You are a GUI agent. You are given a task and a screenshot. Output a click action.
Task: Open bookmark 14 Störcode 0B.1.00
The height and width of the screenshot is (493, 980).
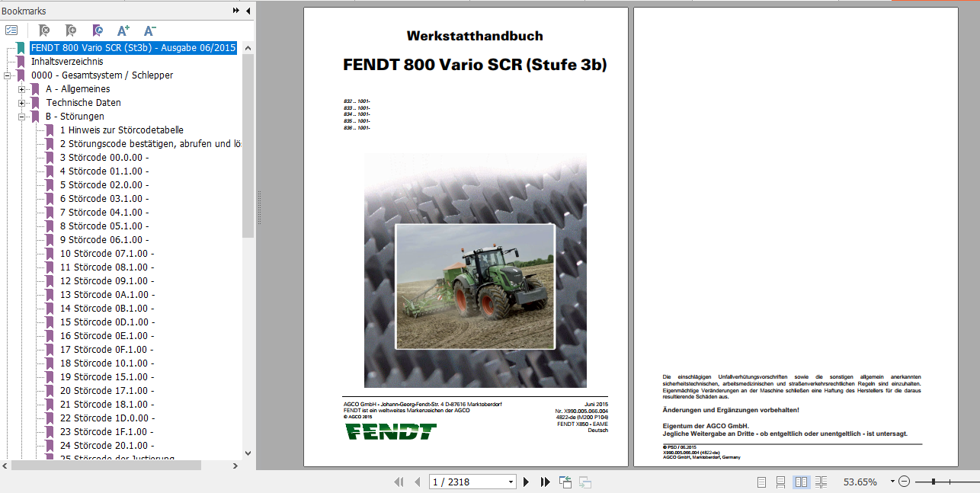(x=107, y=309)
